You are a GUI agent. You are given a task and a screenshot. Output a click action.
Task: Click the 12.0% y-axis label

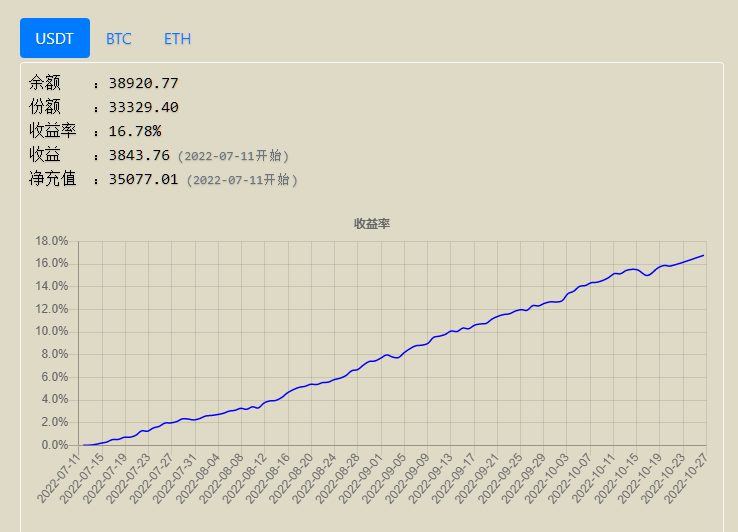tap(52, 309)
